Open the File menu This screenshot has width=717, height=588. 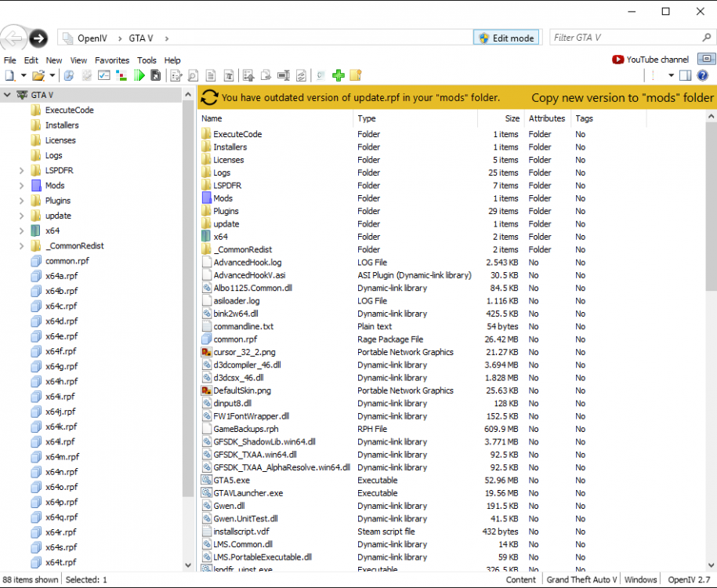point(9,60)
